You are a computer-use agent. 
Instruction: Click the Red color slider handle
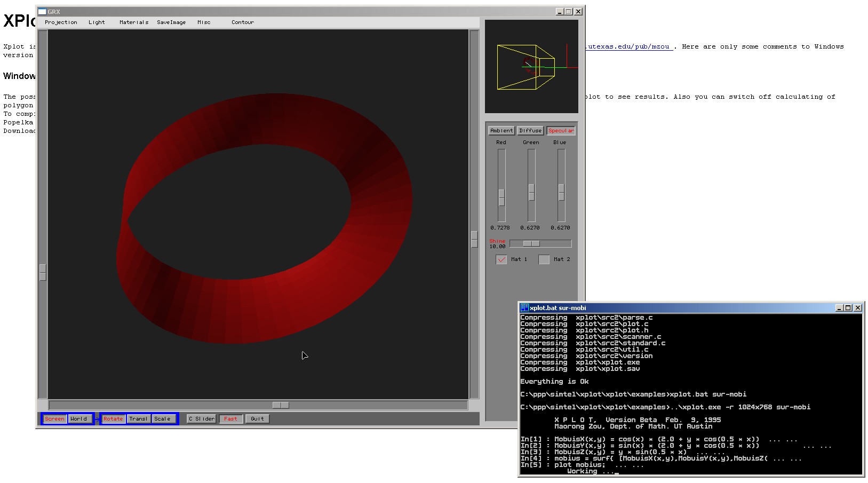pos(501,197)
